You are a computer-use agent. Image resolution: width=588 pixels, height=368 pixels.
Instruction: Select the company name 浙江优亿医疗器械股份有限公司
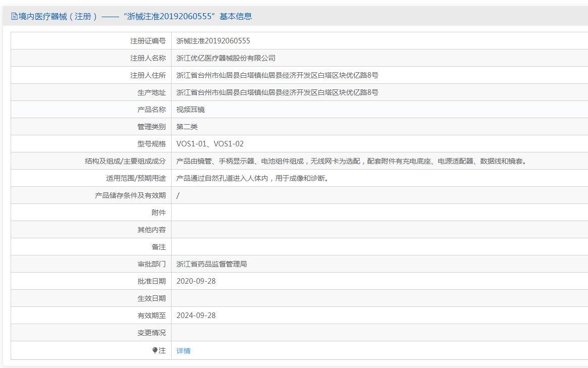point(226,58)
